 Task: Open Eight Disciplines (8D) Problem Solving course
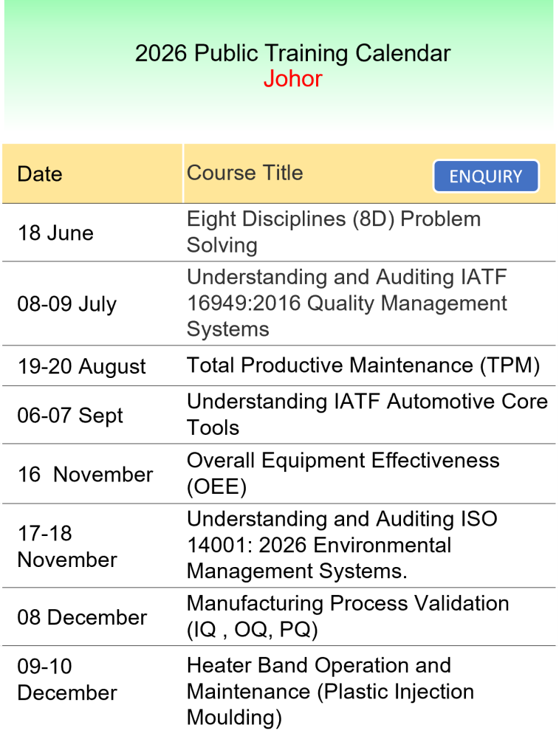point(333,232)
